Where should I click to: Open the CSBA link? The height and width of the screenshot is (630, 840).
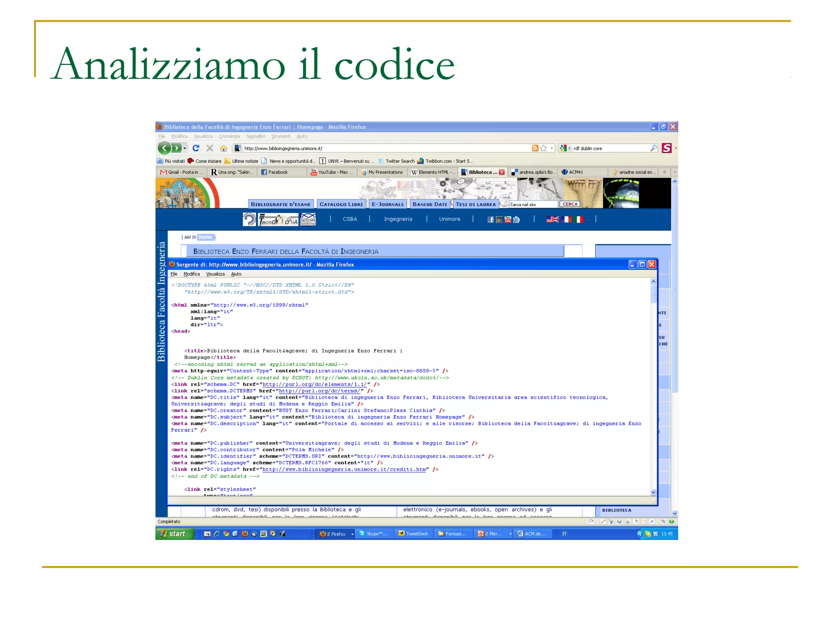(350, 219)
